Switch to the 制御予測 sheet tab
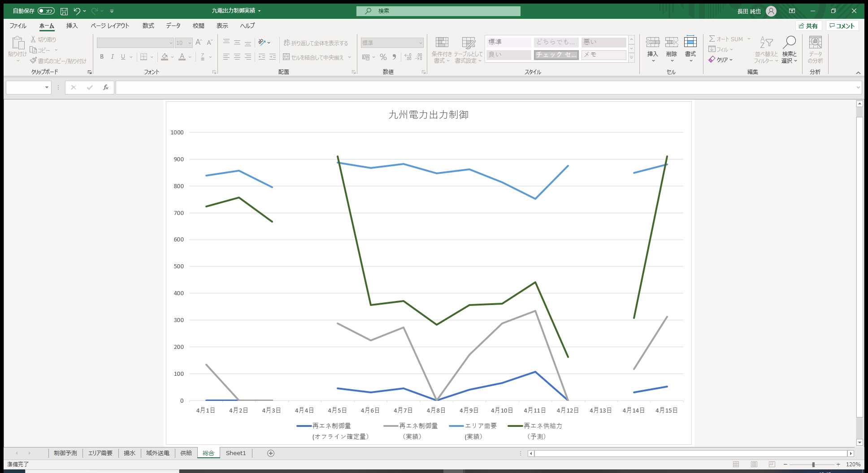Image resolution: width=868 pixels, height=473 pixels. coord(65,453)
